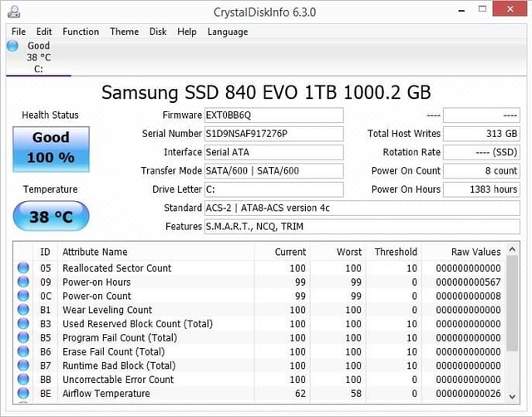Click the Serial Number field
The image size is (532, 417).
pos(273,134)
